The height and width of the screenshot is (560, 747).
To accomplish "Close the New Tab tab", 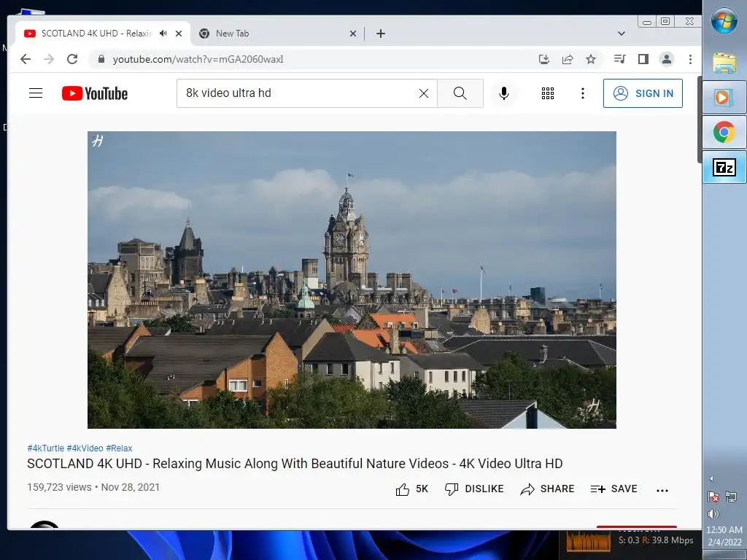I will [353, 34].
